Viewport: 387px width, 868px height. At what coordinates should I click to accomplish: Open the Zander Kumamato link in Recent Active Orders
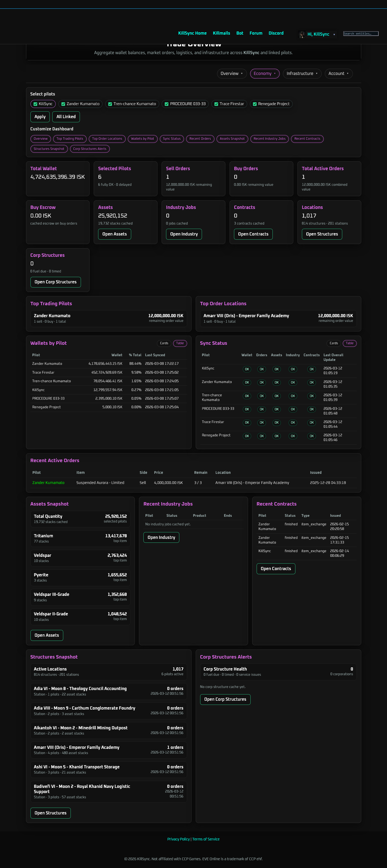coord(48,482)
